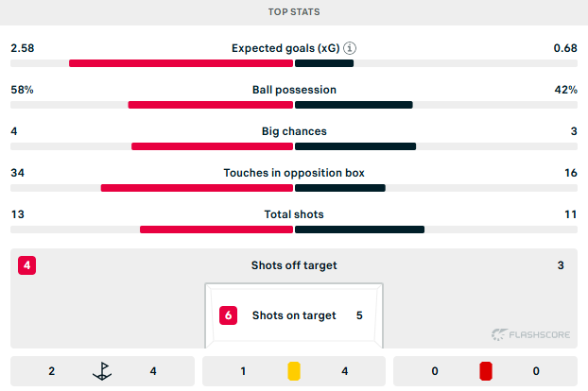Click the red shots on target badge

(229, 315)
